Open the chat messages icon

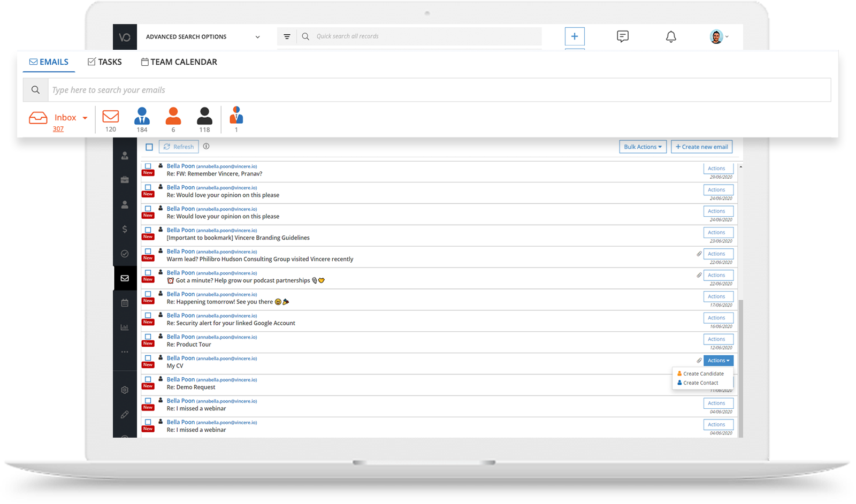click(x=623, y=36)
